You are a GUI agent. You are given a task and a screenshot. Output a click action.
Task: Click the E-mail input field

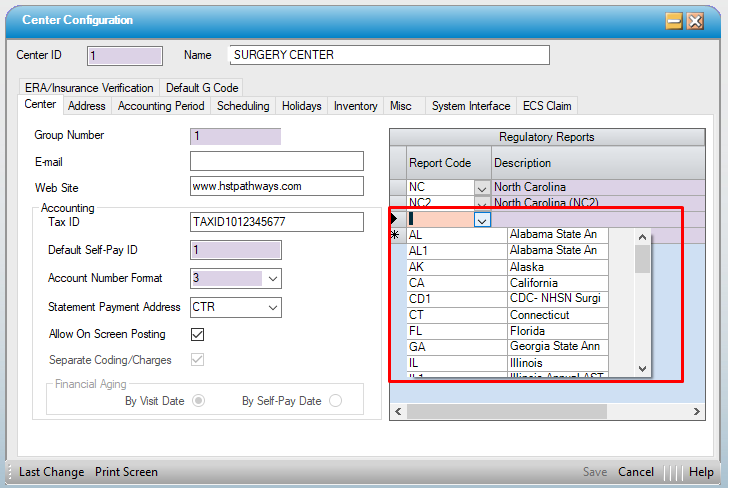(276, 162)
